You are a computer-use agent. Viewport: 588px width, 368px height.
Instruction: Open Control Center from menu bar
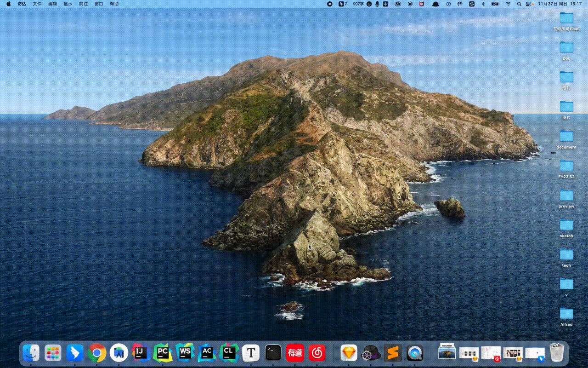point(528,4)
